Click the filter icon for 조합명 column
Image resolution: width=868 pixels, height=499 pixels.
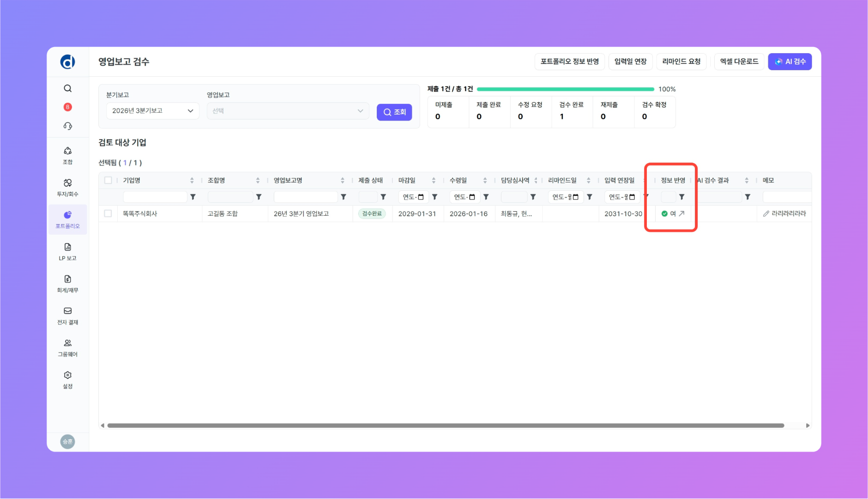click(259, 197)
